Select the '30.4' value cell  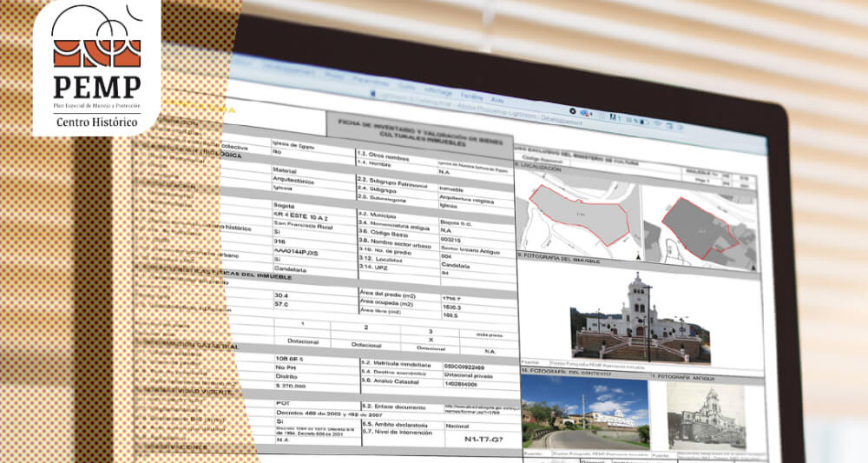[x=281, y=295]
